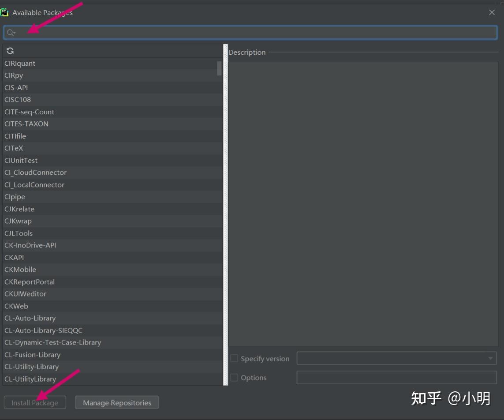This screenshot has height=420, width=504.
Task: Select the CL-Auto-Library package
Action: coord(112,318)
